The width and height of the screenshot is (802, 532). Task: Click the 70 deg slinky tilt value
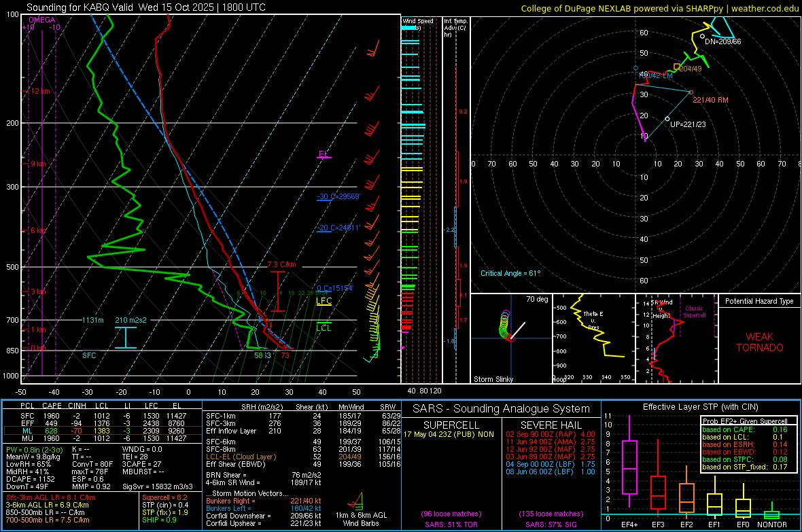click(537, 299)
